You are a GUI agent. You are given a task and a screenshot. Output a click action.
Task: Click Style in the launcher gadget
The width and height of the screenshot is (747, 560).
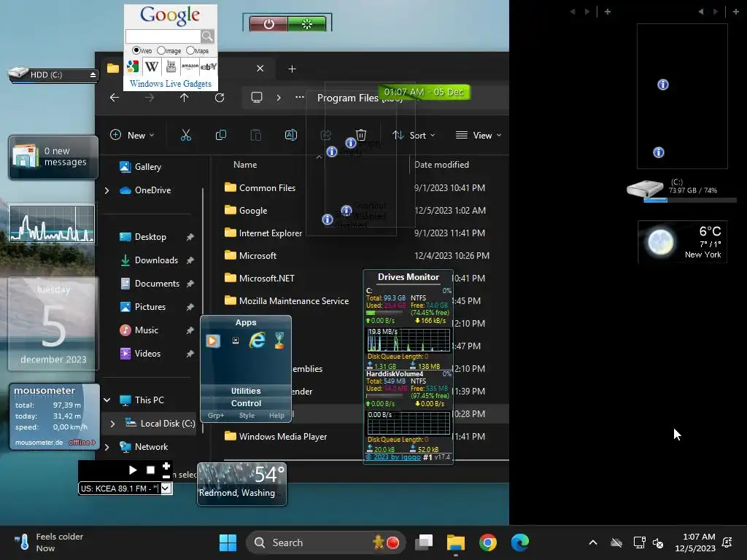pyautogui.click(x=247, y=415)
